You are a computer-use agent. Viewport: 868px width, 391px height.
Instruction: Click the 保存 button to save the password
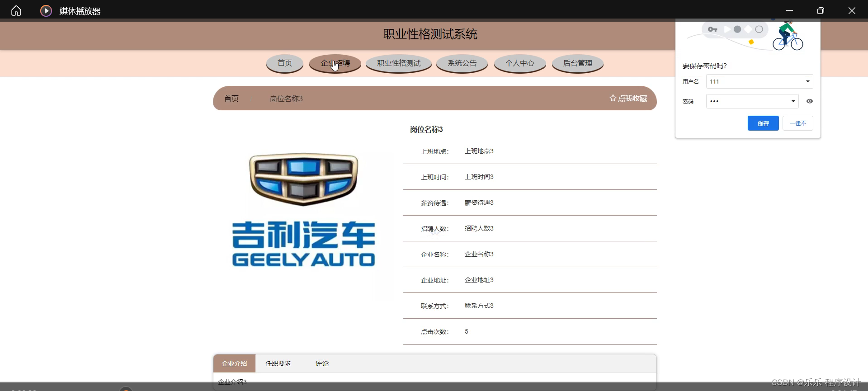[763, 123]
